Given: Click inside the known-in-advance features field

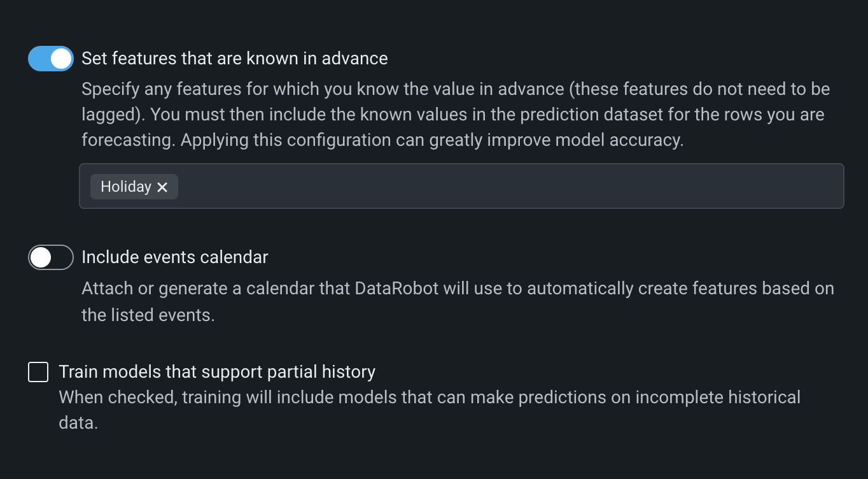Looking at the screenshot, I should (509, 186).
